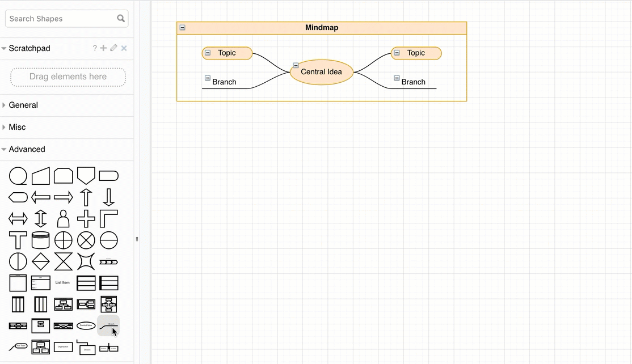Click the search magnifier icon
Image resolution: width=632 pixels, height=364 pixels.
[x=121, y=18]
